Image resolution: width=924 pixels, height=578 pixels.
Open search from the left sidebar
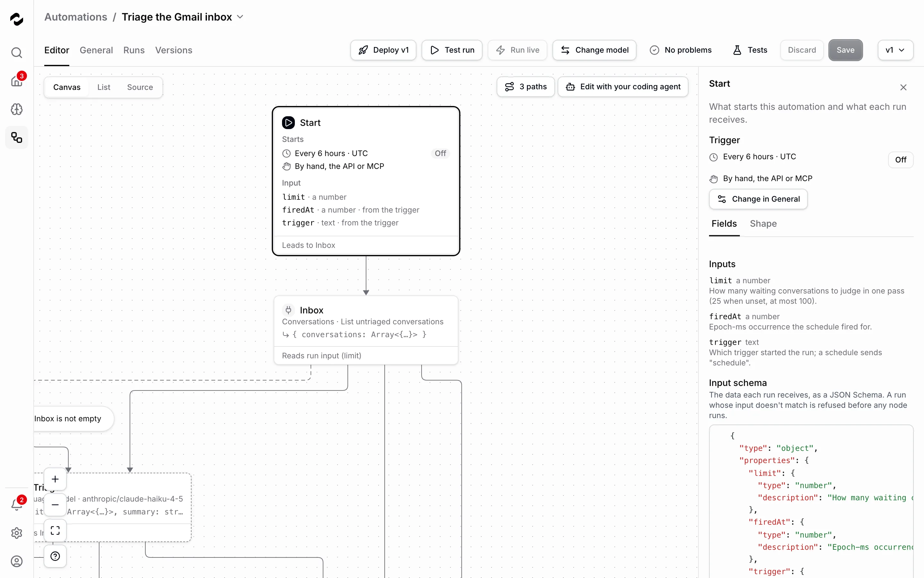(16, 52)
